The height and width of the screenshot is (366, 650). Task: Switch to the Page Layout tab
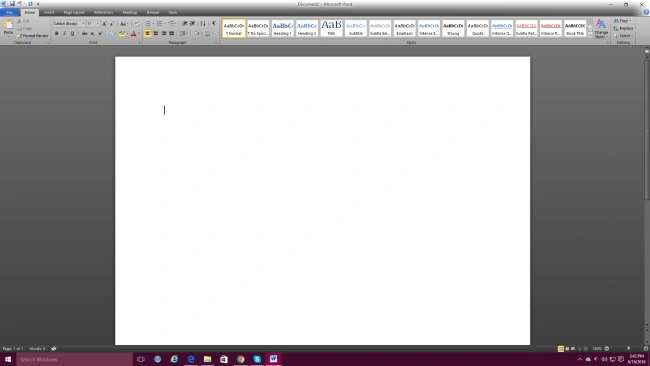(74, 12)
